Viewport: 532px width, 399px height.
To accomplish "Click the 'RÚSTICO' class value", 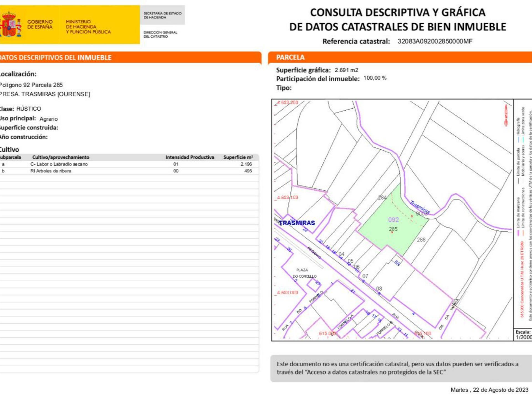I will point(29,109).
